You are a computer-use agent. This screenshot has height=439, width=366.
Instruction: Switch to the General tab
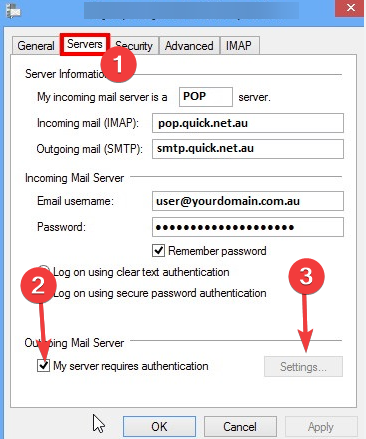[36, 46]
